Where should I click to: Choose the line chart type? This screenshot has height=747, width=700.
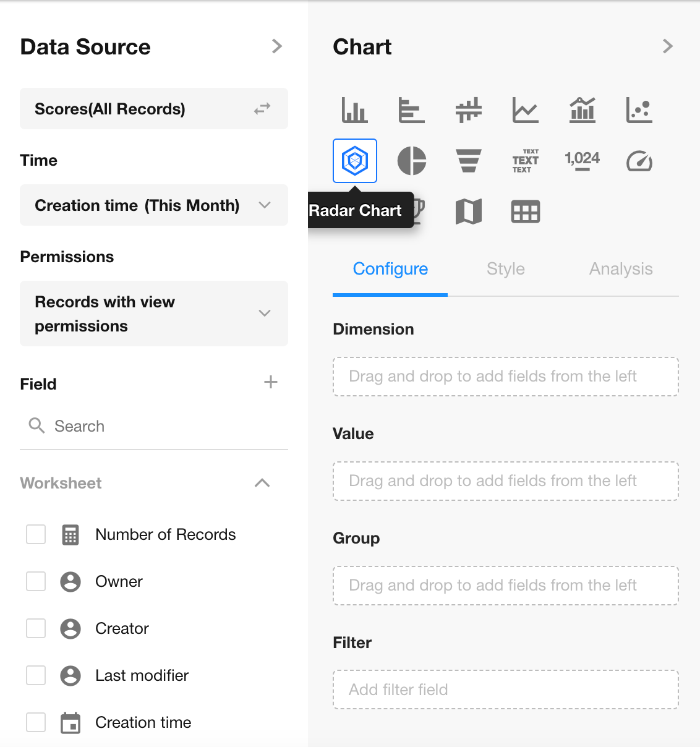pos(525,110)
